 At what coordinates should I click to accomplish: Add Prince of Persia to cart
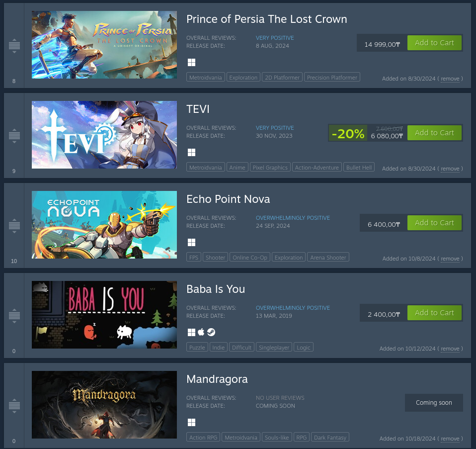click(434, 43)
